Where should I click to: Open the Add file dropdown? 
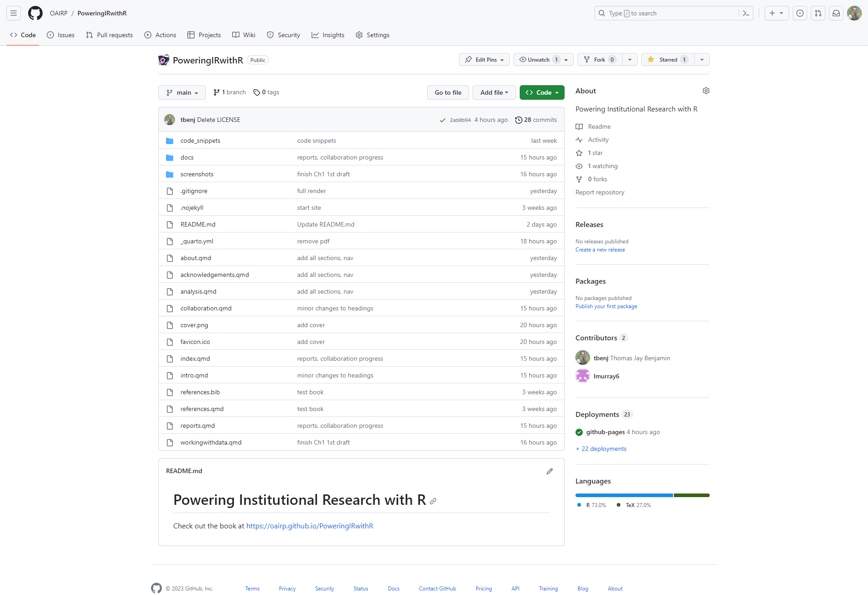pyautogui.click(x=494, y=92)
